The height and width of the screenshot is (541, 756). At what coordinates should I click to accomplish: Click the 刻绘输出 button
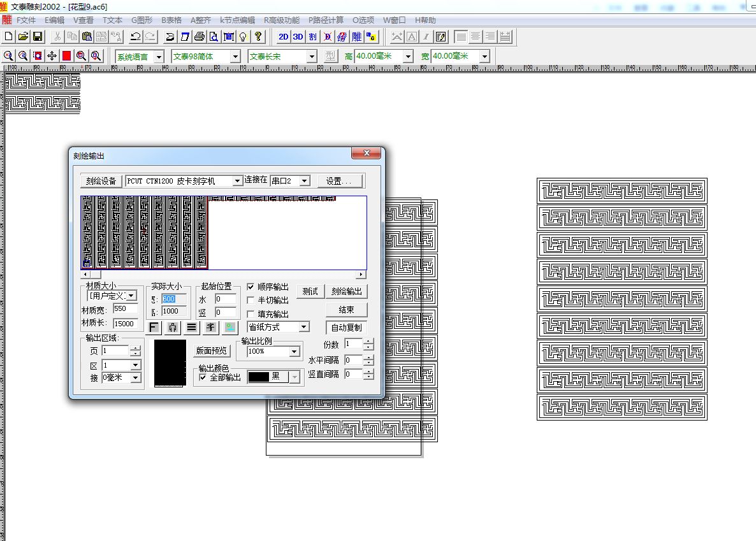347,292
